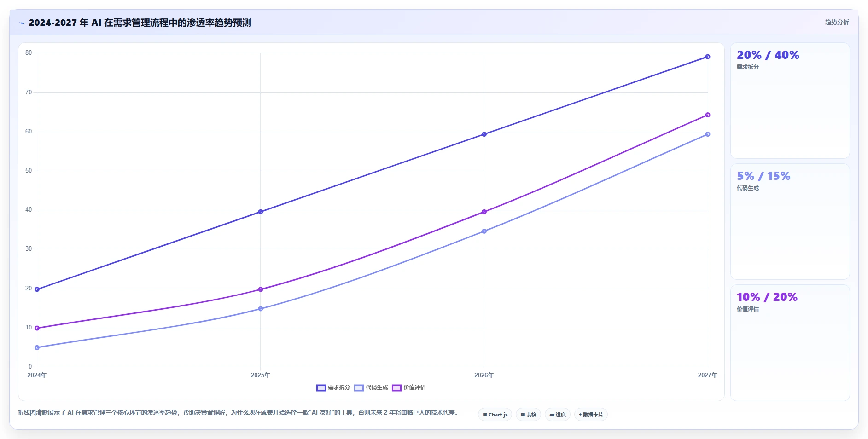Viewport: 868px width, 439px height.
Task: Click the 2027年 x-axis label
Action: coord(708,375)
